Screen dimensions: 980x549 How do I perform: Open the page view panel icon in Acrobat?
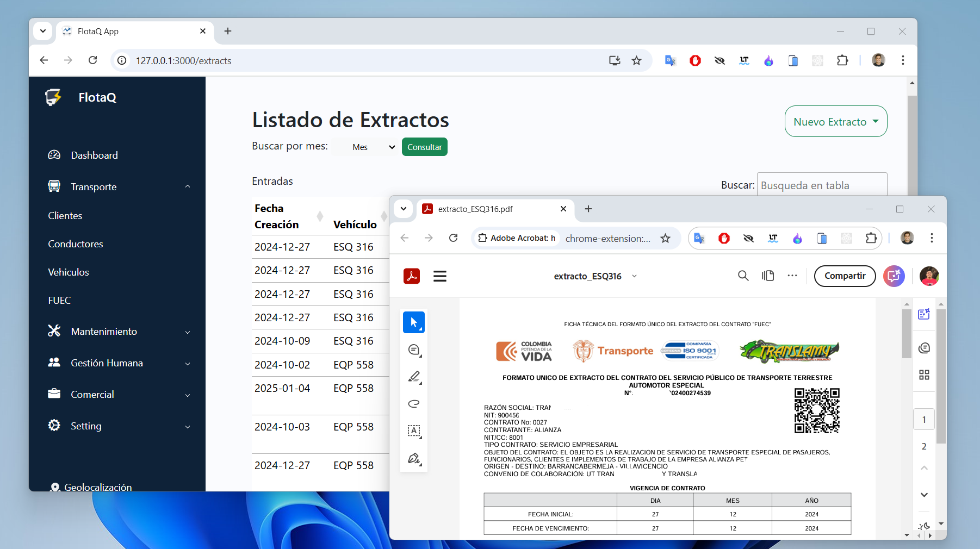768,276
